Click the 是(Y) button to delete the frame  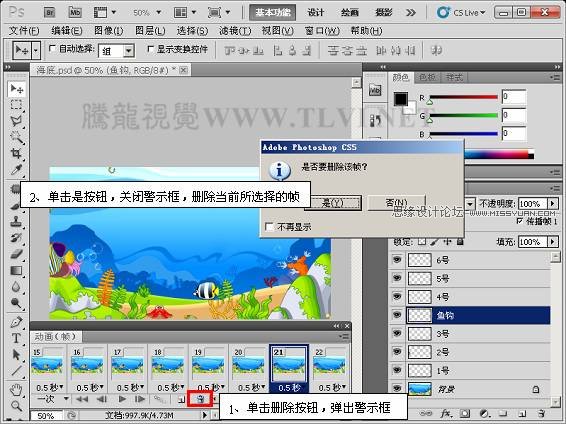click(332, 203)
